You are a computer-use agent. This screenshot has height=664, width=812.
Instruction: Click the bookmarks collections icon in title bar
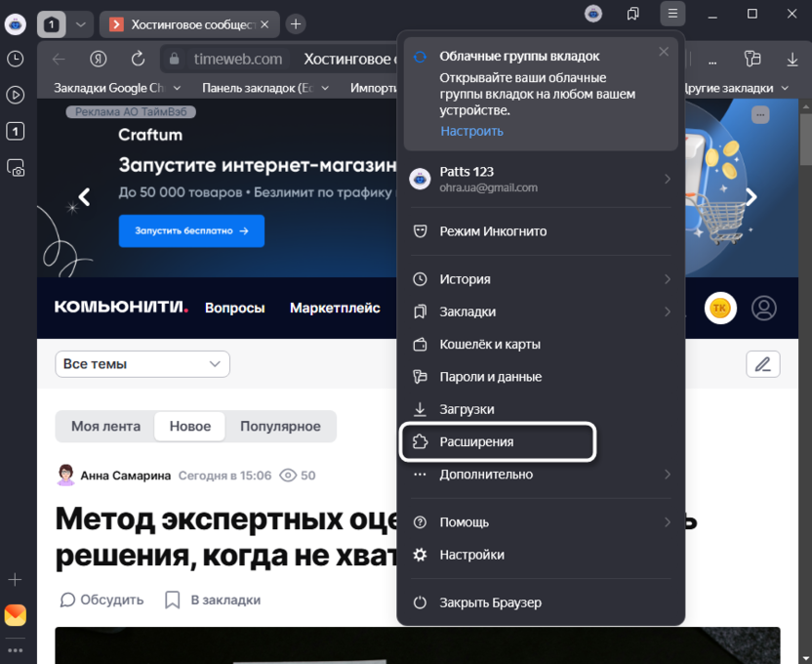(x=632, y=14)
